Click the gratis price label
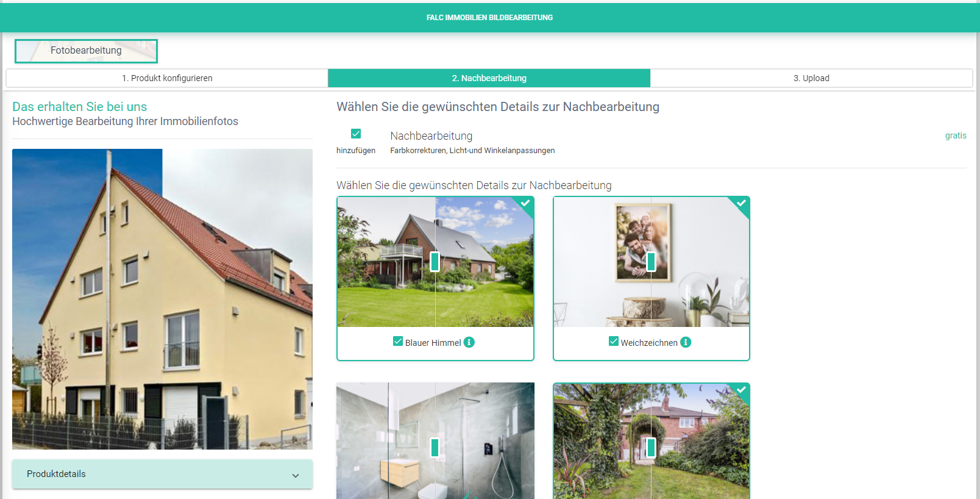 956,135
